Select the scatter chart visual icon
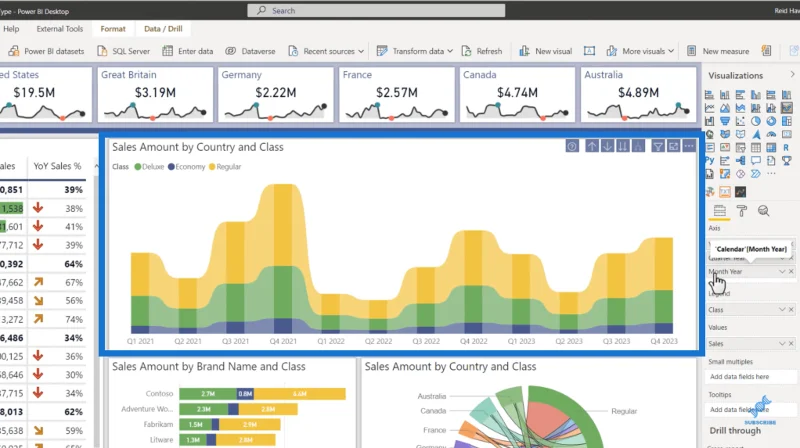 [740, 121]
